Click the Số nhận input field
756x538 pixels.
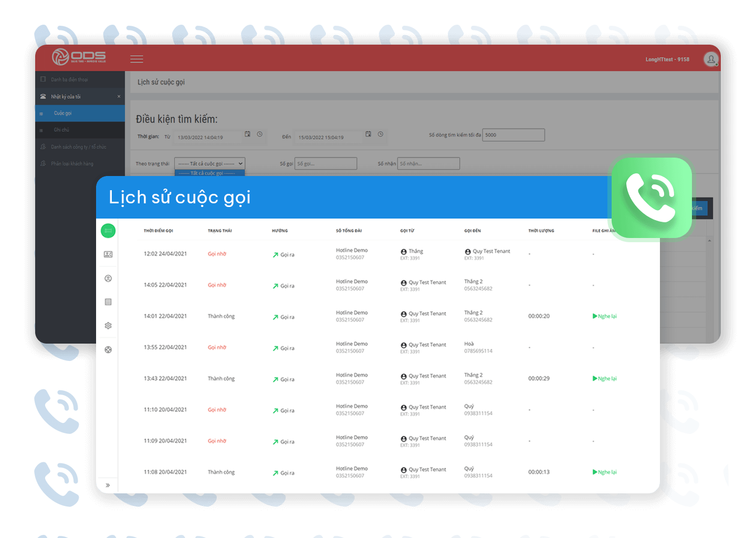[428, 163]
